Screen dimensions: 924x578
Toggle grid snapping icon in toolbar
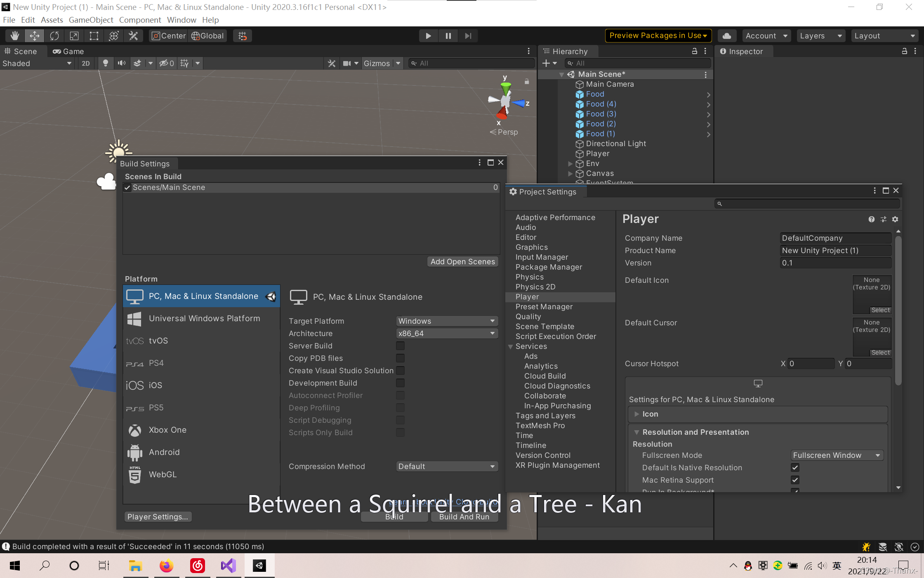(x=243, y=36)
